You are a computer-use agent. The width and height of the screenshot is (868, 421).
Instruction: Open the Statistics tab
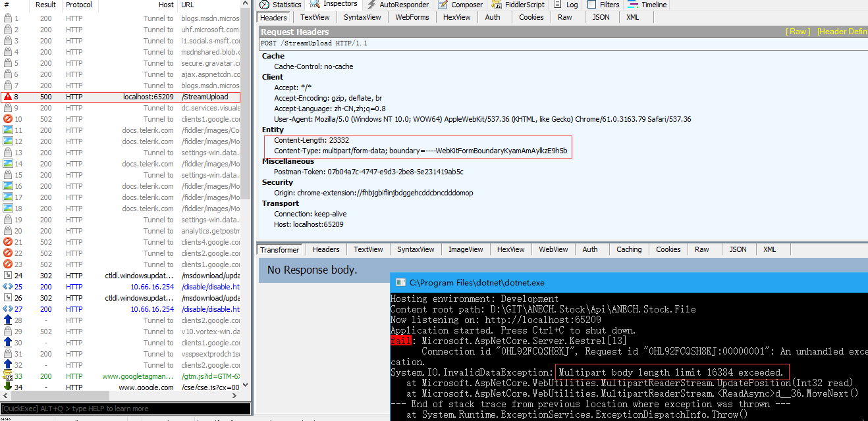281,5
